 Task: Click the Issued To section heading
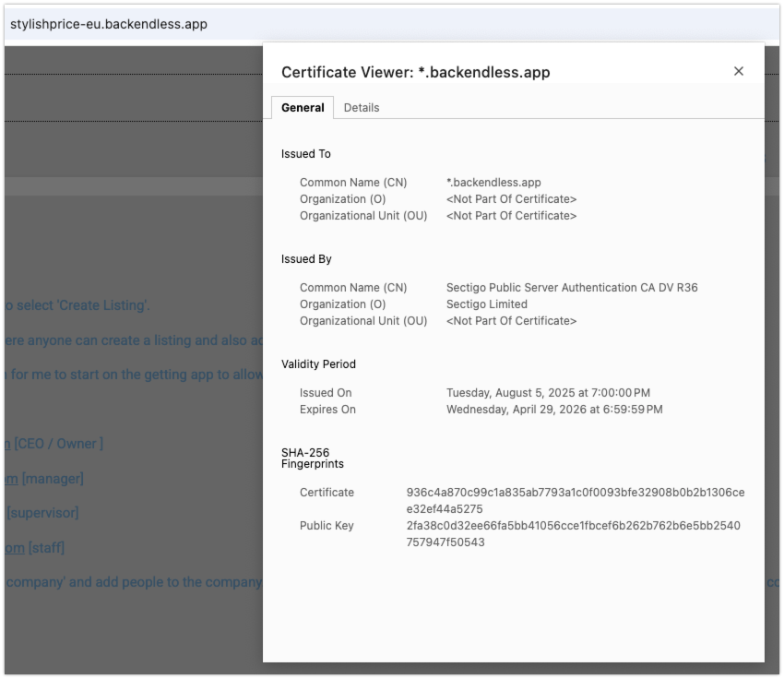coord(305,154)
